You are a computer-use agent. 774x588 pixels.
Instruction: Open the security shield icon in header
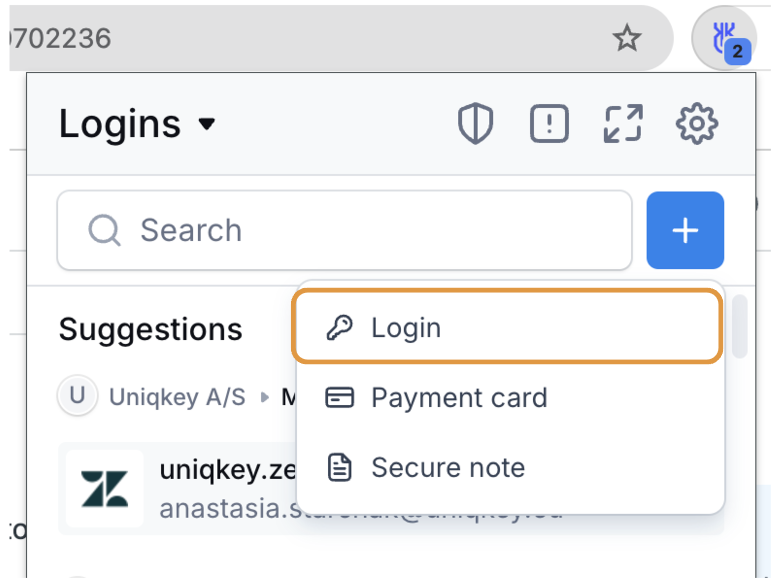coord(475,123)
